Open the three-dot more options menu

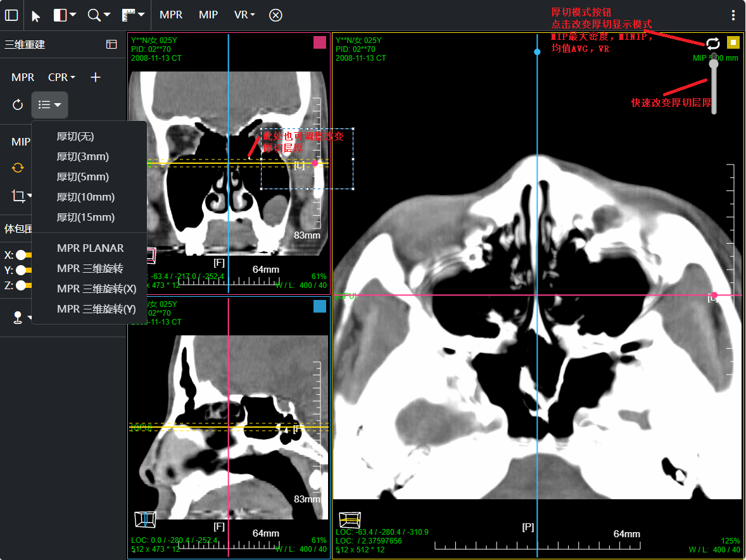click(733, 15)
